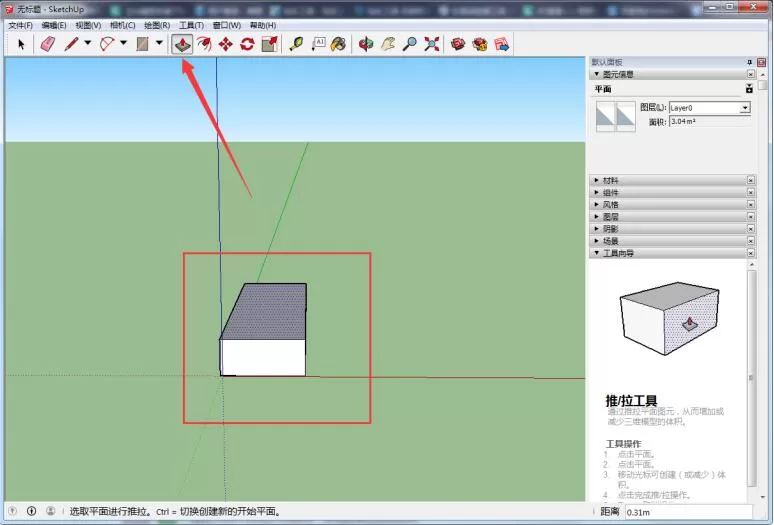Select the Offset tool
Image resolution: width=774 pixels, height=525 pixels.
point(204,44)
